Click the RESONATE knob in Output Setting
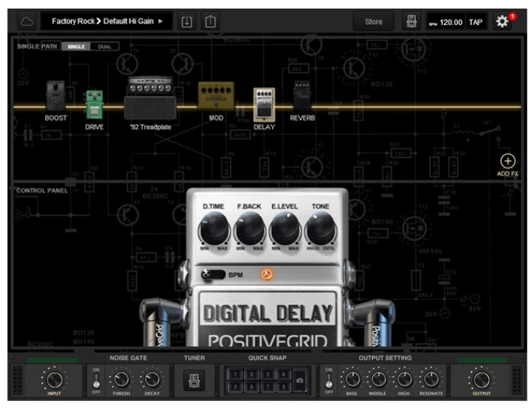 tap(431, 379)
